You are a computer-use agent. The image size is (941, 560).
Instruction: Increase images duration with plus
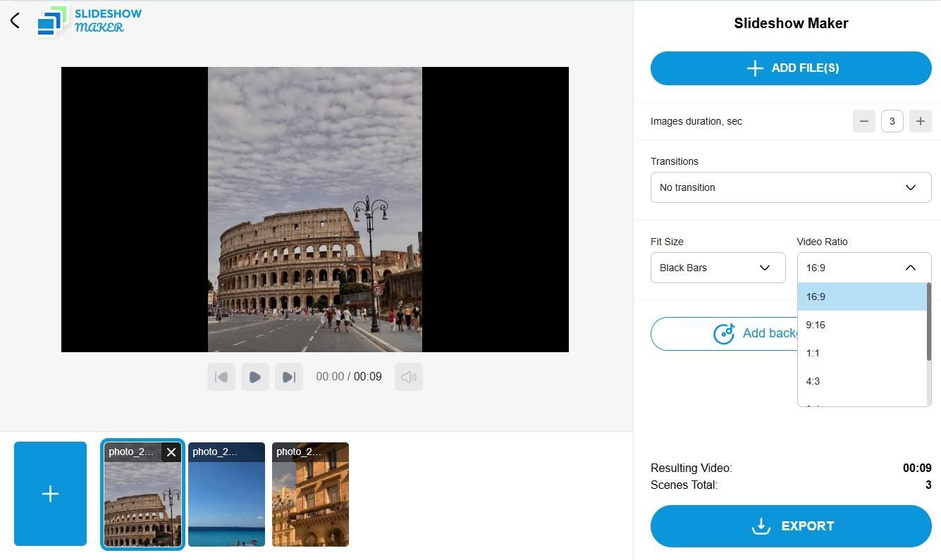coord(921,121)
